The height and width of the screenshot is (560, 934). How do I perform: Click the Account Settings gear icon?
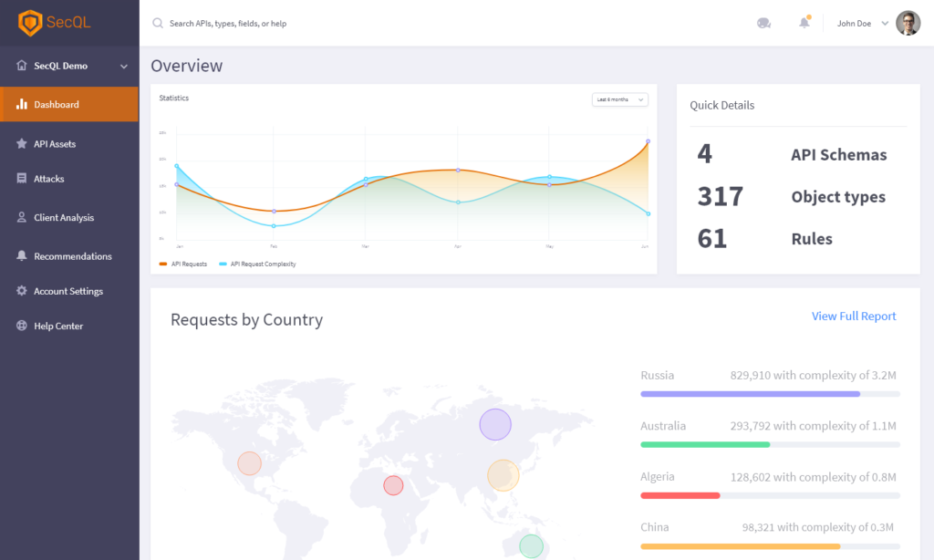tap(22, 291)
